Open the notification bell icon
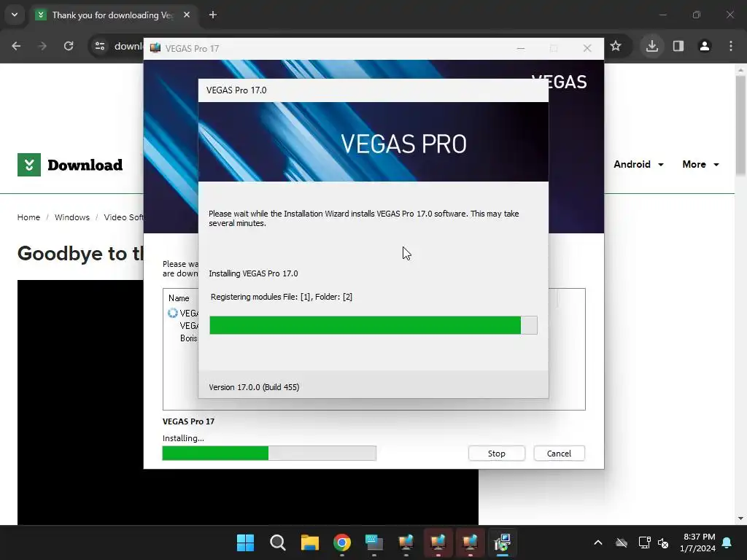747x560 pixels. (x=727, y=542)
